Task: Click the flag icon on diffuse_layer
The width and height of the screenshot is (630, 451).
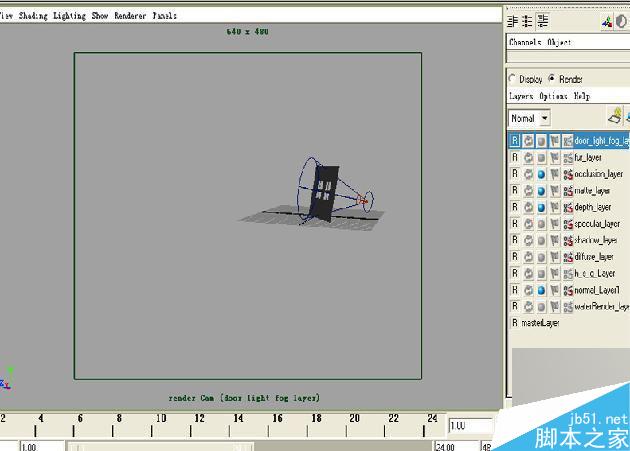Action: coord(554,256)
